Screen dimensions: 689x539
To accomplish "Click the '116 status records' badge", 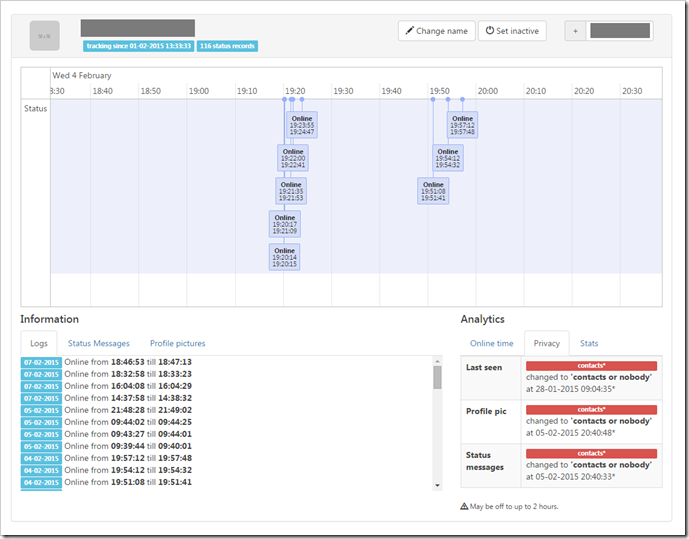I will tap(227, 46).
